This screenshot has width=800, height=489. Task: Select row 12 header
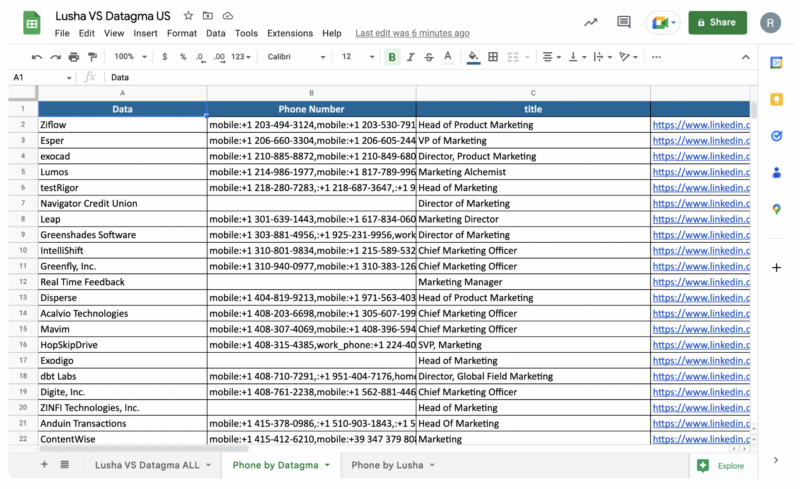pyautogui.click(x=23, y=282)
